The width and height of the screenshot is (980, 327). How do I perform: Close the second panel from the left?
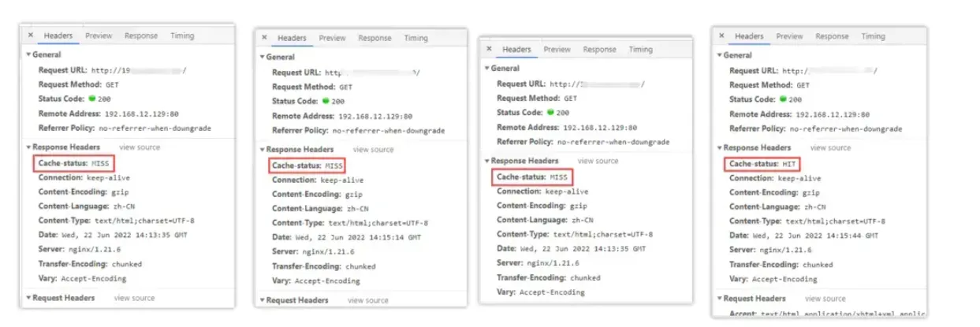click(x=265, y=38)
